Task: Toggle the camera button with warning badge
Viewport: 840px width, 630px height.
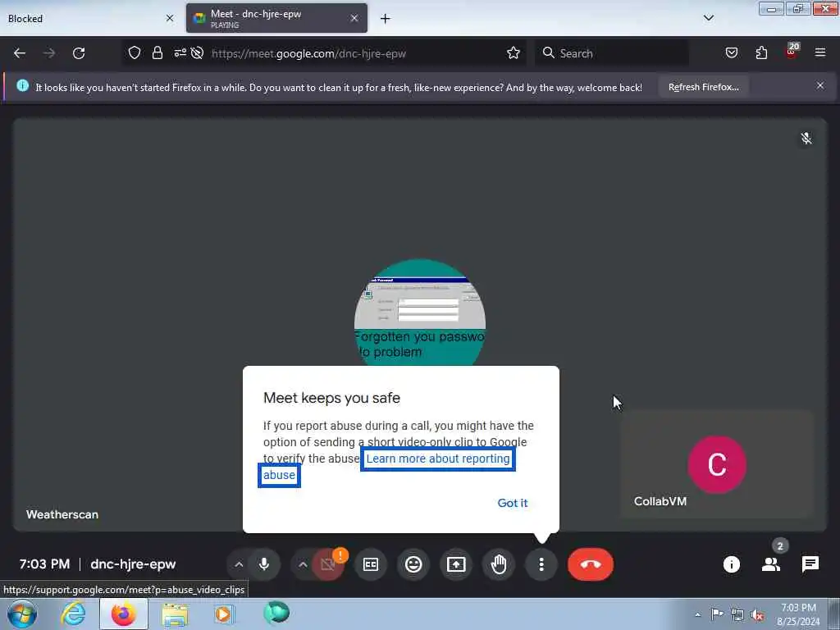Action: (328, 564)
